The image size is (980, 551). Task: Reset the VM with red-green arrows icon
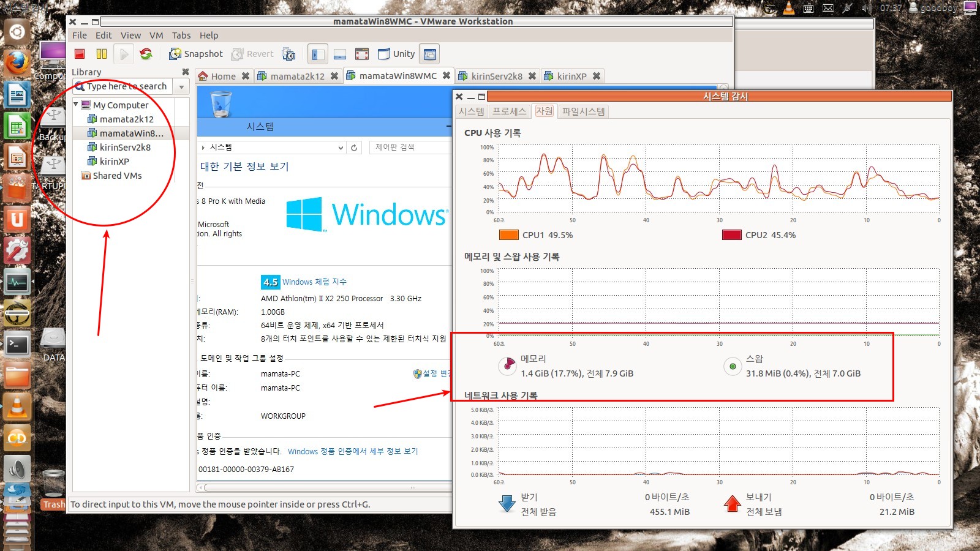pos(146,54)
